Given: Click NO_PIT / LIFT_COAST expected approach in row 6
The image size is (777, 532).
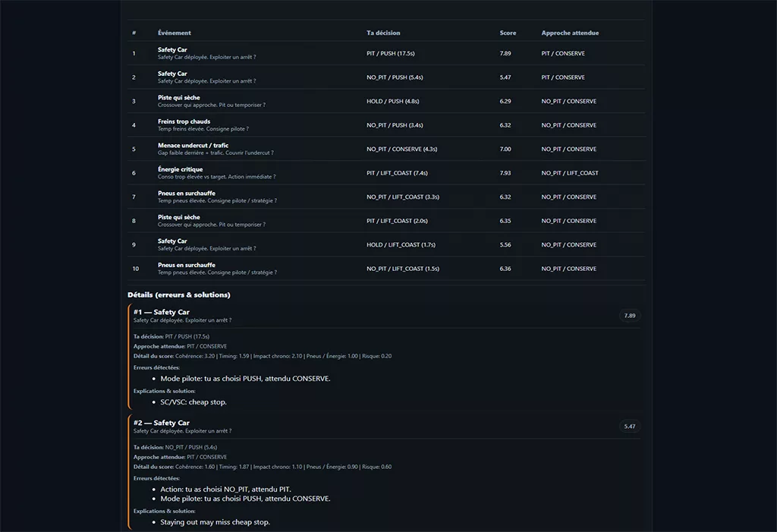Looking at the screenshot, I should click(x=570, y=173).
